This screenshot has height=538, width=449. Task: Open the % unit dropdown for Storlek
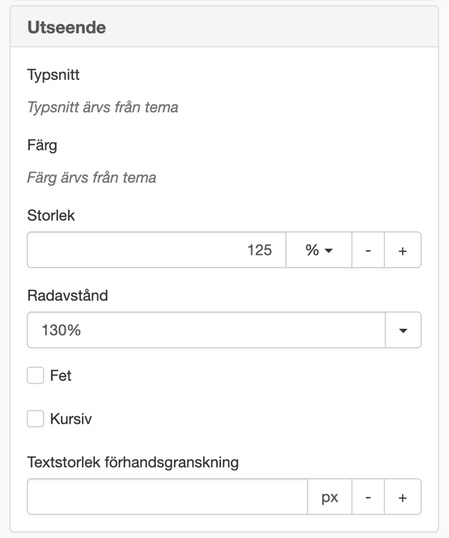(319, 250)
